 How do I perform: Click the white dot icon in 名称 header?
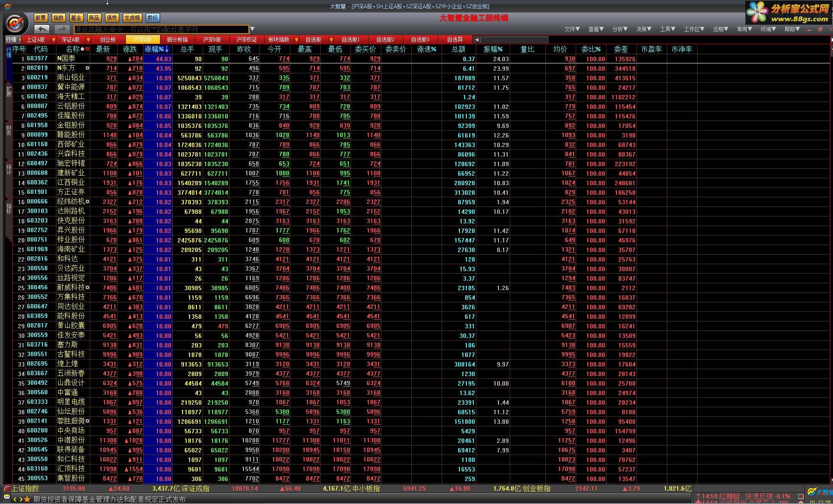pos(82,49)
